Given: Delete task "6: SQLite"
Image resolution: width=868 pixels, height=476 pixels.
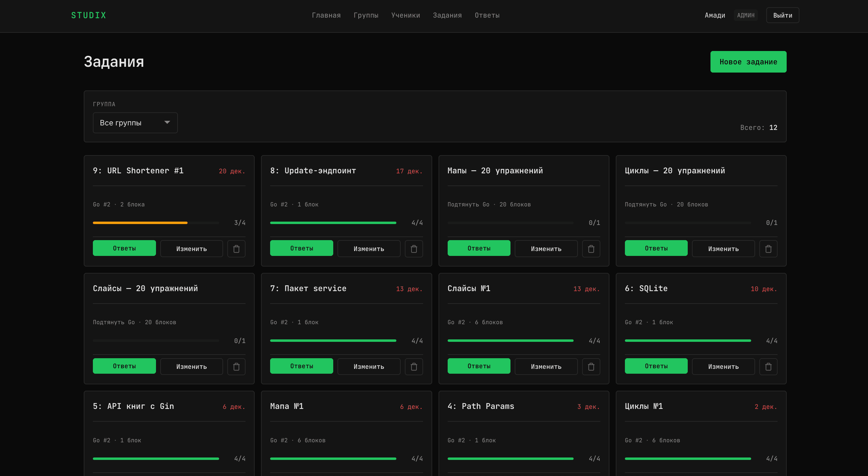Looking at the screenshot, I should 768,366.
